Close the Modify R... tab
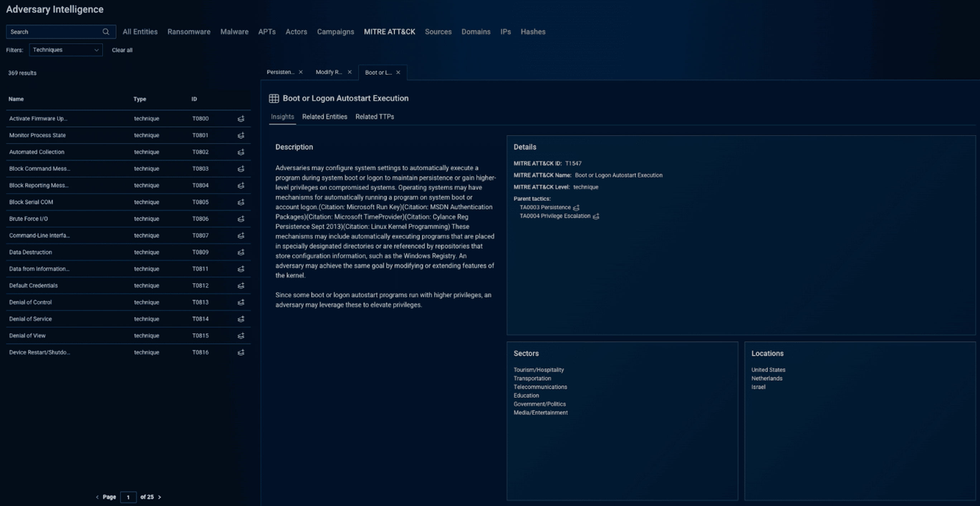980x506 pixels. pyautogui.click(x=350, y=72)
